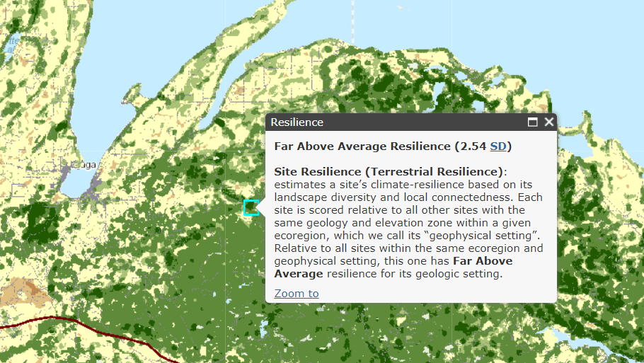
Task: Click the Far Above Average Resilience heading
Action: tap(380, 146)
